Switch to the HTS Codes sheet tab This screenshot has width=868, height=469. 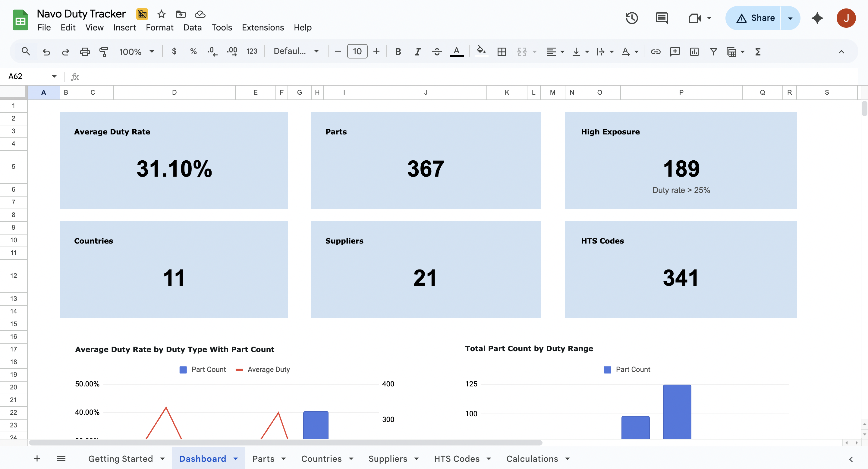(457, 458)
